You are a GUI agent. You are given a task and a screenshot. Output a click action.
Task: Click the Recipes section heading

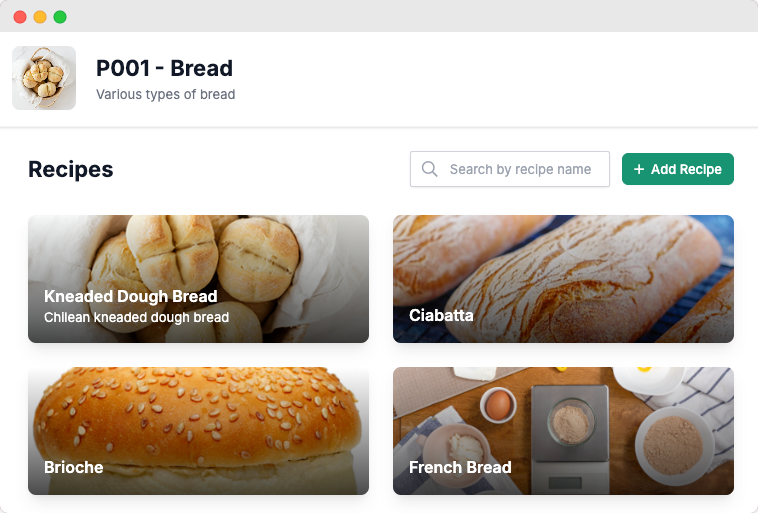coord(70,169)
